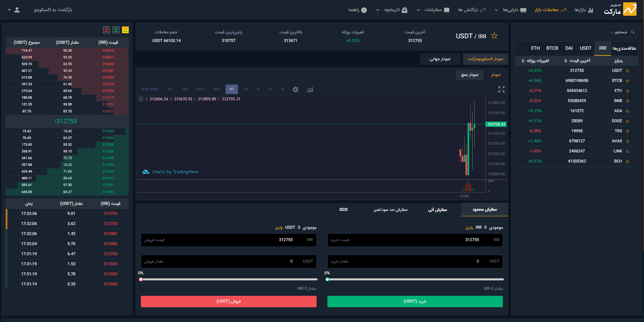Toggle the OHLC legend plus box
This screenshot has width=644, height=322.
[141, 99]
